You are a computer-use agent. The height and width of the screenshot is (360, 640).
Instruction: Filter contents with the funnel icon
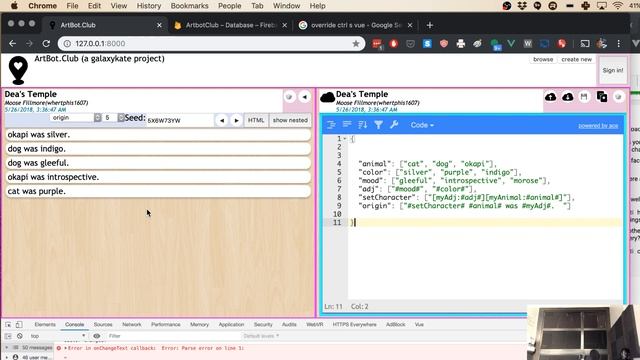click(x=378, y=125)
